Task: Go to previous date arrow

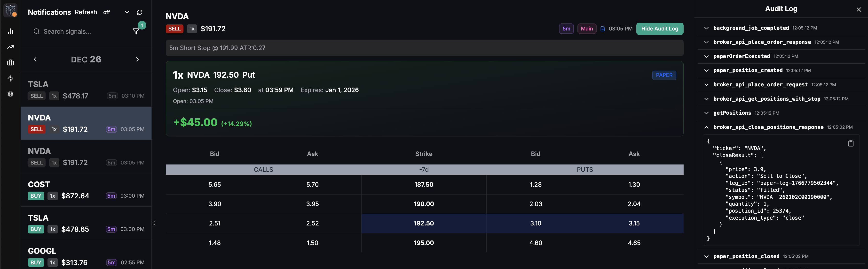Action: (x=35, y=59)
